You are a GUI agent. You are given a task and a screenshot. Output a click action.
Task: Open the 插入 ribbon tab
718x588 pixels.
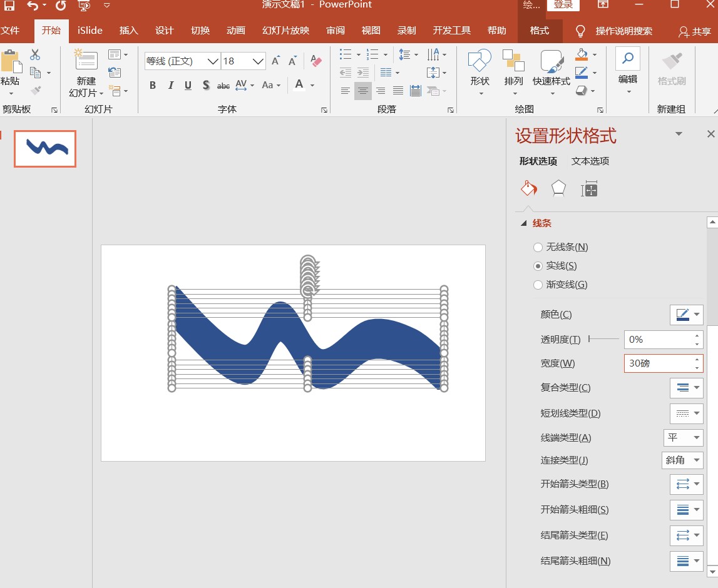[128, 31]
